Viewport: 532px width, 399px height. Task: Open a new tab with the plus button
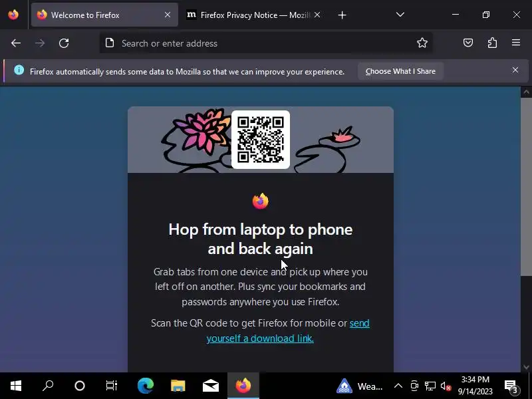[342, 15]
